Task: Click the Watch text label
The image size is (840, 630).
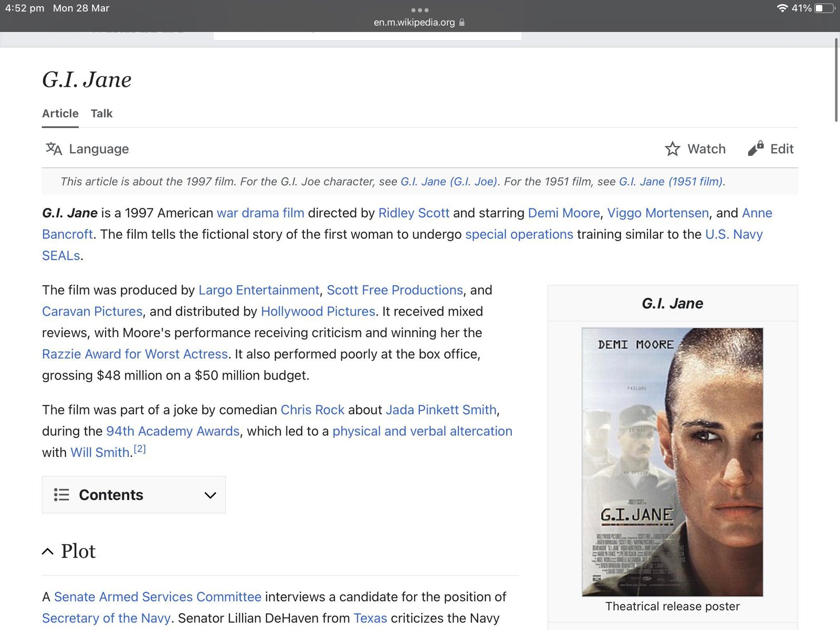Action: click(x=707, y=149)
